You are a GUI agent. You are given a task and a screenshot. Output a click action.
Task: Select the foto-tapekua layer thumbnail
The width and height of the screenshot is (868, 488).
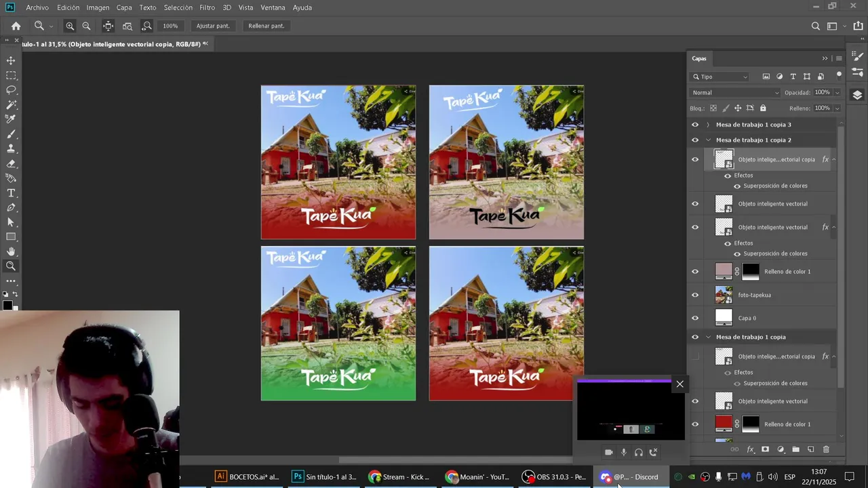tap(724, 295)
